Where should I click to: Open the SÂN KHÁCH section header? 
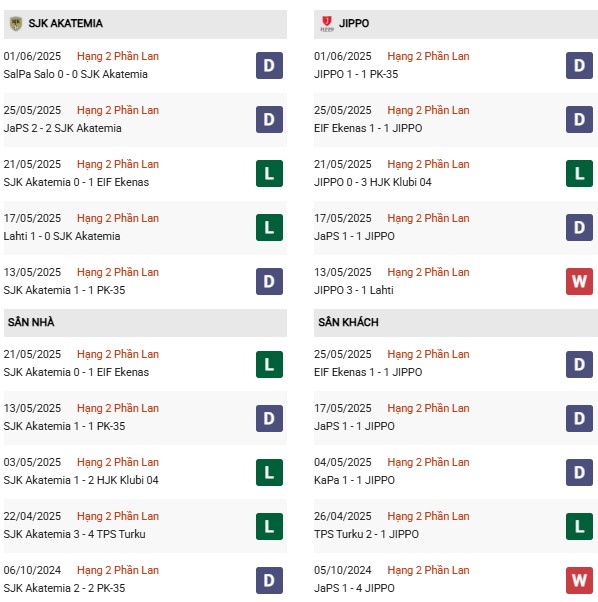(x=456, y=322)
